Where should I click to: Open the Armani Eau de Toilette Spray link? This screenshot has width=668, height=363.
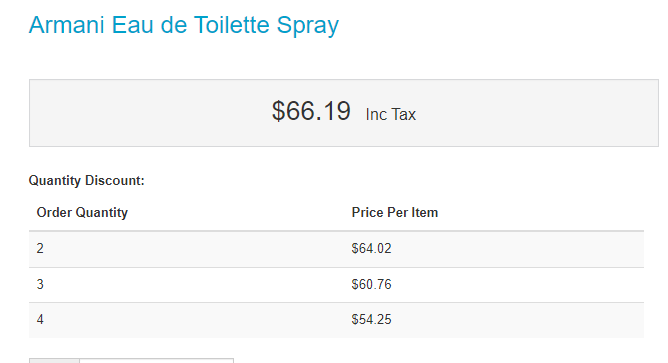[184, 25]
